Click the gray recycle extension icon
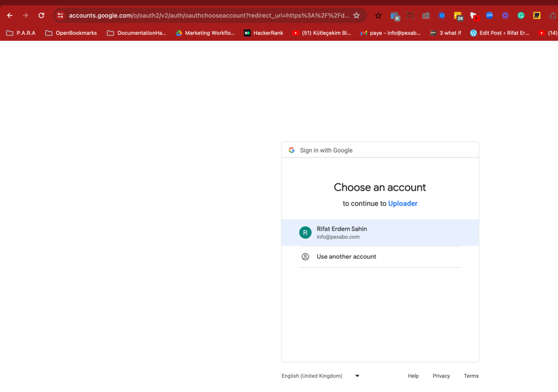This screenshot has height=392, width=558. (x=553, y=16)
